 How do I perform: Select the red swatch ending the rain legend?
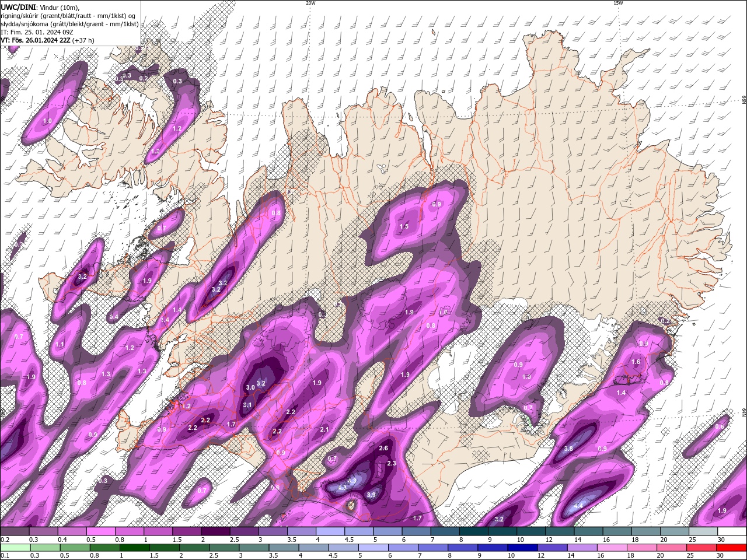click(732, 548)
